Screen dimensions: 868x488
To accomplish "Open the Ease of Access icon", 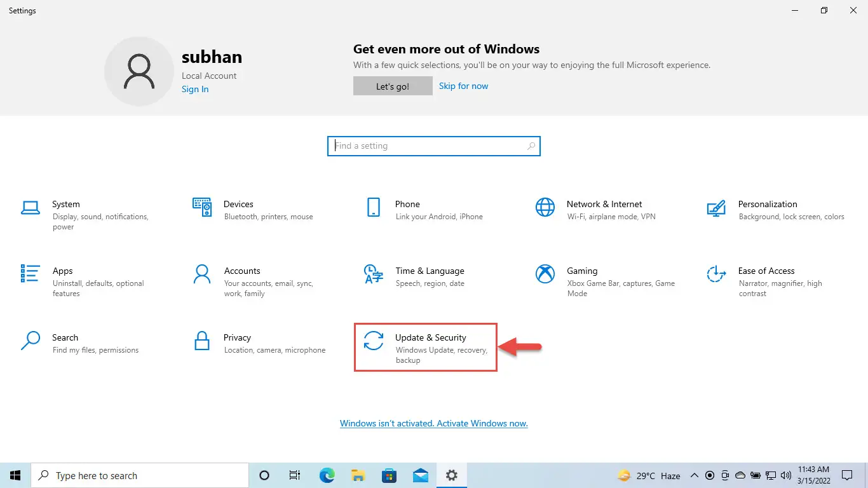I will pos(717,274).
